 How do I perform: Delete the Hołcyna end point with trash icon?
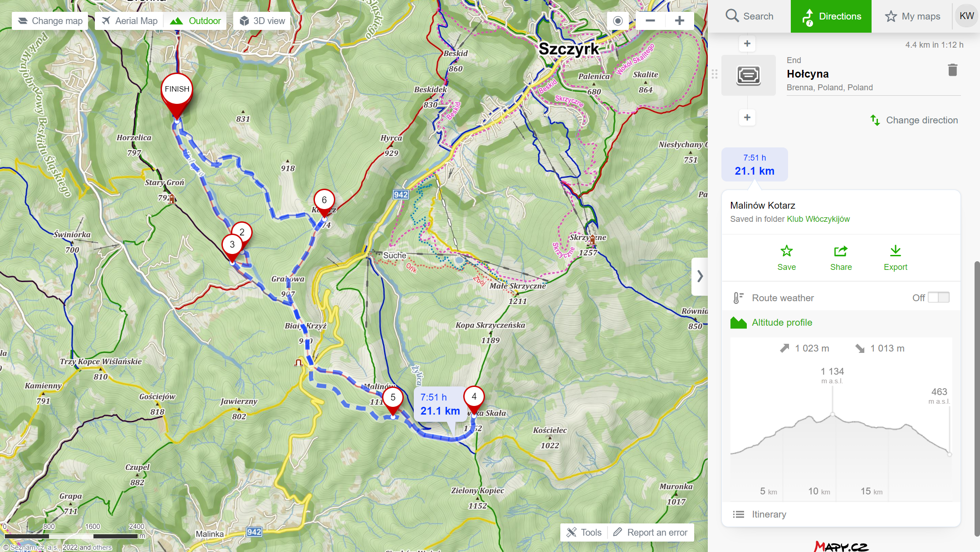952,70
